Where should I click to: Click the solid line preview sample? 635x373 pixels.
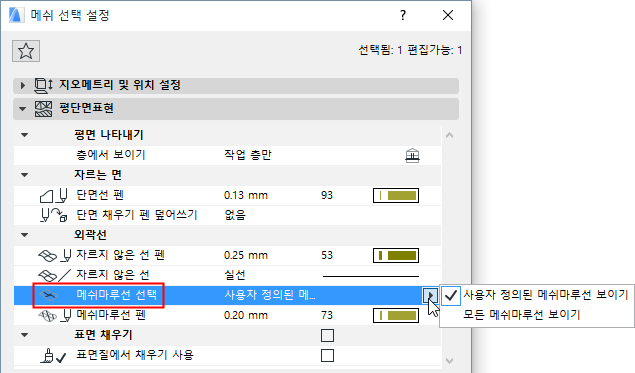pyautogui.click(x=371, y=276)
